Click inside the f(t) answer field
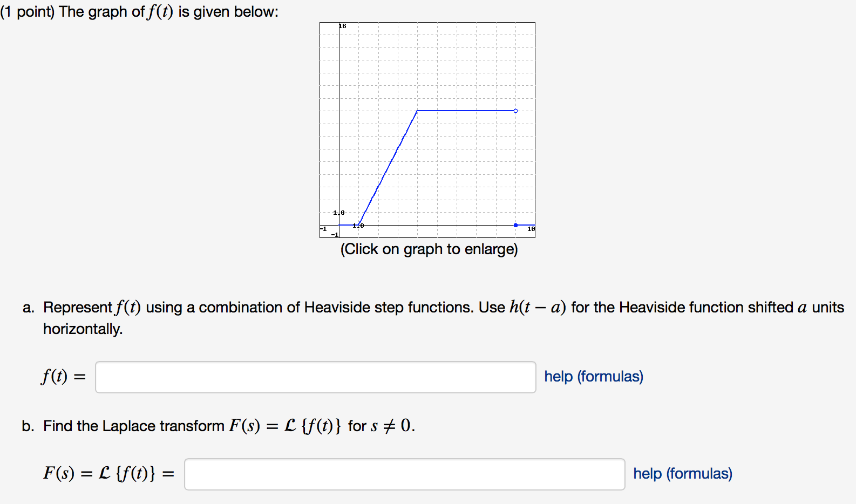The image size is (856, 504). (315, 377)
